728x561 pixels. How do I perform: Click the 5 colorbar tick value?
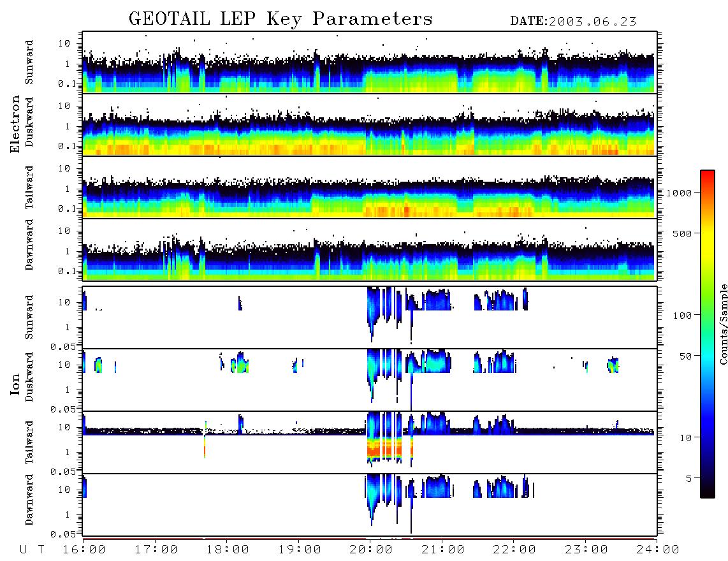pyautogui.click(x=689, y=479)
